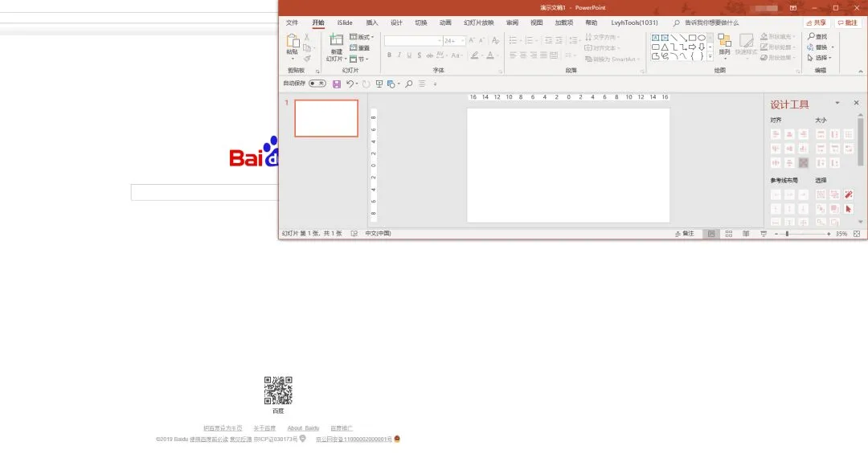Expand the 字号 size dropdown

pos(464,41)
